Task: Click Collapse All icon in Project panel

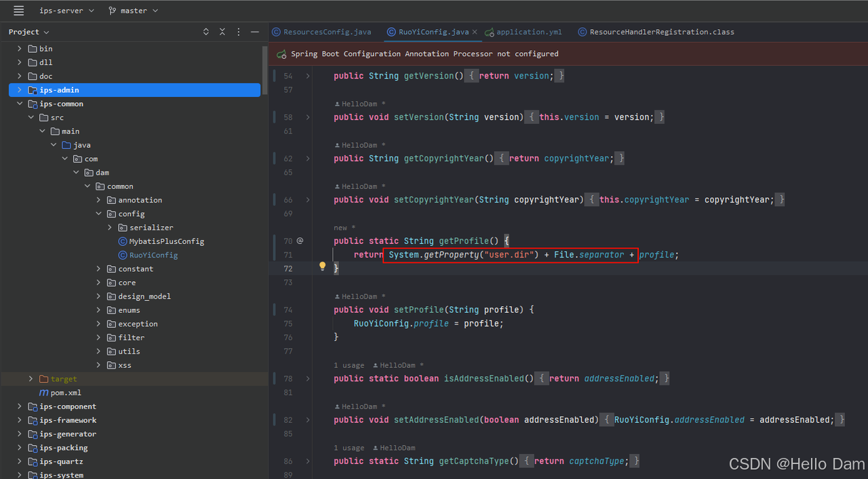Action: [222, 32]
